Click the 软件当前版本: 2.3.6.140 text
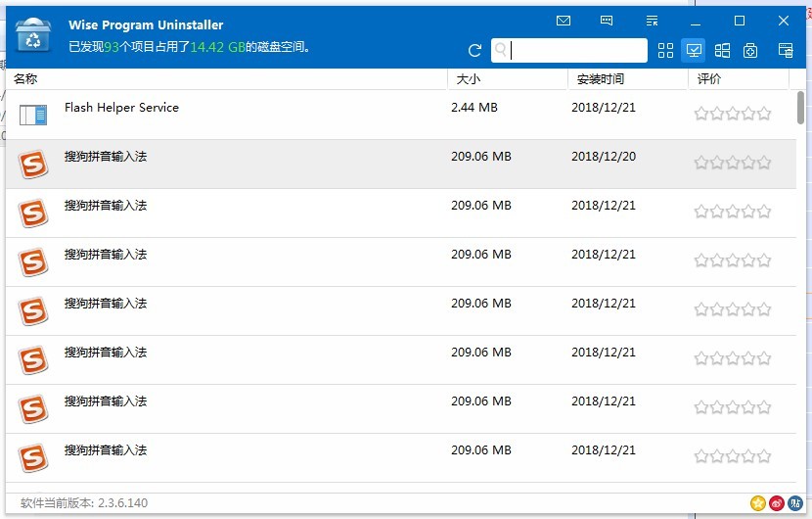Screen dimensions: 812x519 coord(84,503)
